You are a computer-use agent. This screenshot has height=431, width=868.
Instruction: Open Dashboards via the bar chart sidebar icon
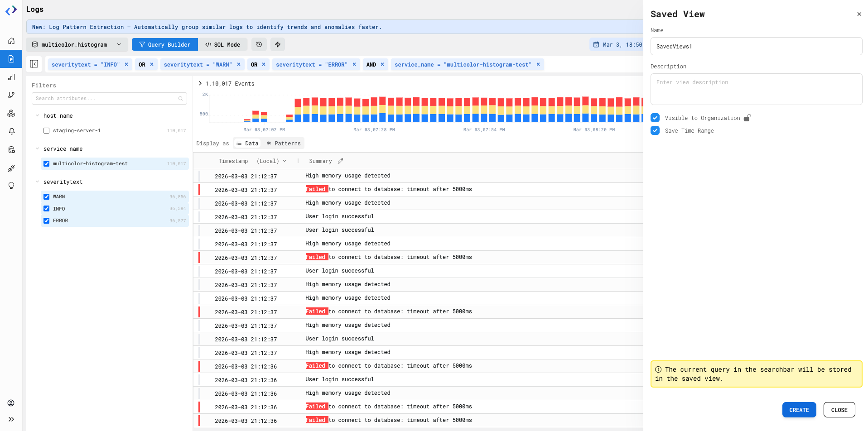click(11, 77)
